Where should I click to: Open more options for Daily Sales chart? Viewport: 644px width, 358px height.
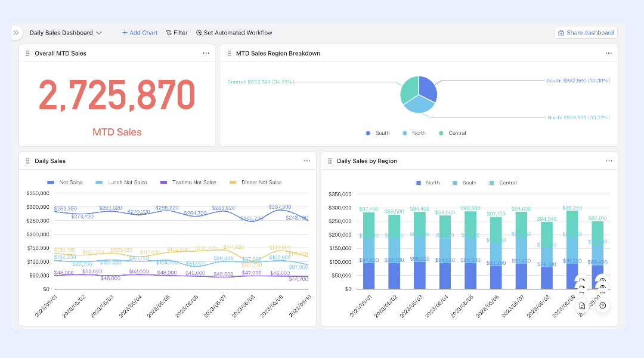click(307, 161)
